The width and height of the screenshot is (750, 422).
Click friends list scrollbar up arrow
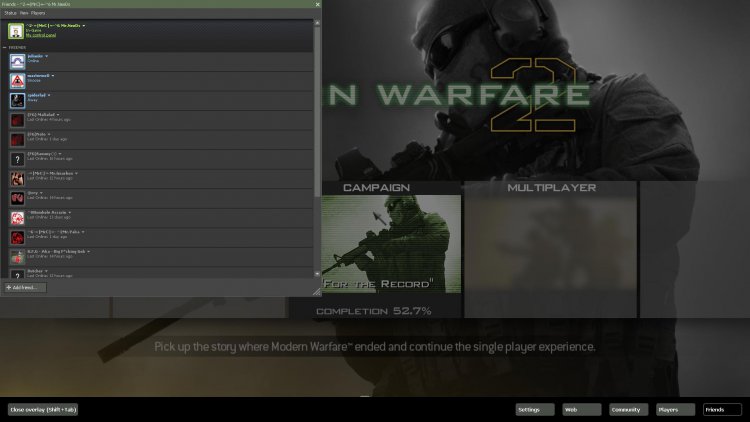coord(317,22)
